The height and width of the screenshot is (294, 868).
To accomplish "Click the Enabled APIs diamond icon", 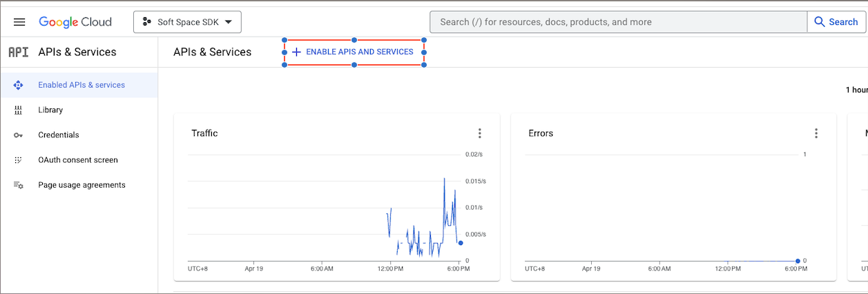I will click(x=19, y=85).
